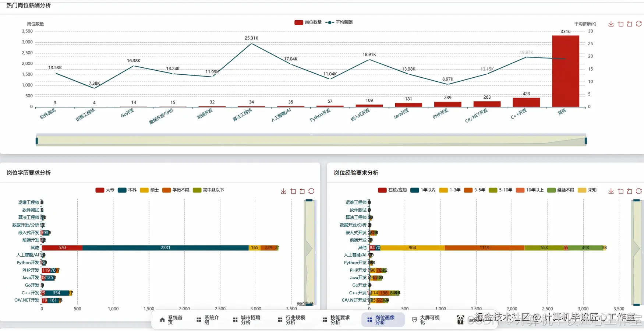This screenshot has width=644, height=331.
Task: Click the 岗位学历要求分析 panel title
Action: coord(29,173)
